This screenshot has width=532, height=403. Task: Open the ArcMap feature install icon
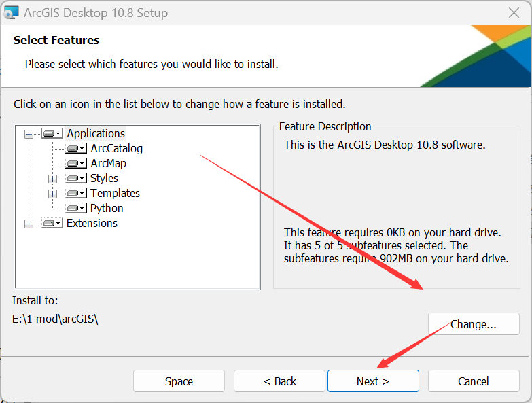(x=75, y=164)
